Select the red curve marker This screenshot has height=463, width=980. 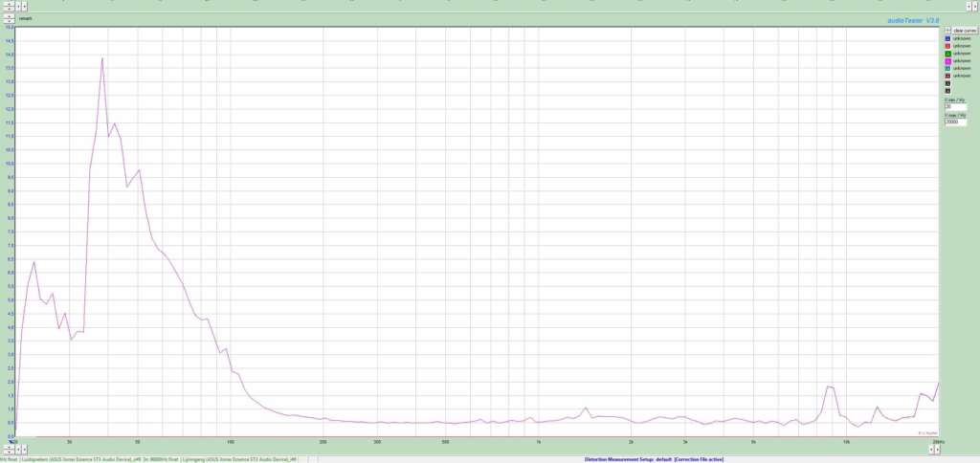pyautogui.click(x=947, y=46)
